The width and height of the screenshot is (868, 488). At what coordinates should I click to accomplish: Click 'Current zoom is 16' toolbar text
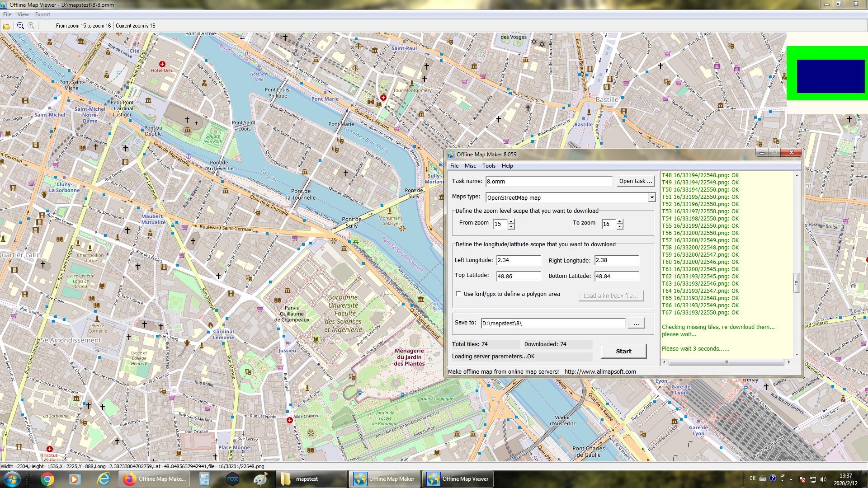tap(135, 26)
